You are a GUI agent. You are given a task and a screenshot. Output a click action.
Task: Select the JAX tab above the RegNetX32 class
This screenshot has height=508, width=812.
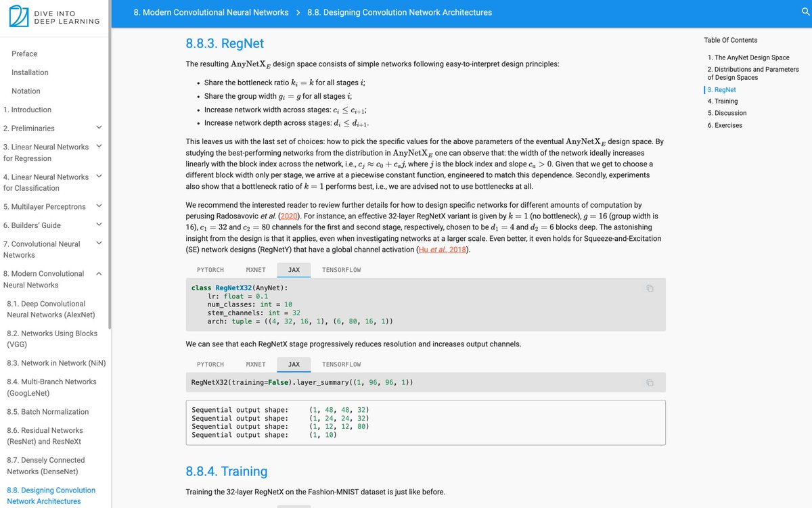pyautogui.click(x=294, y=270)
